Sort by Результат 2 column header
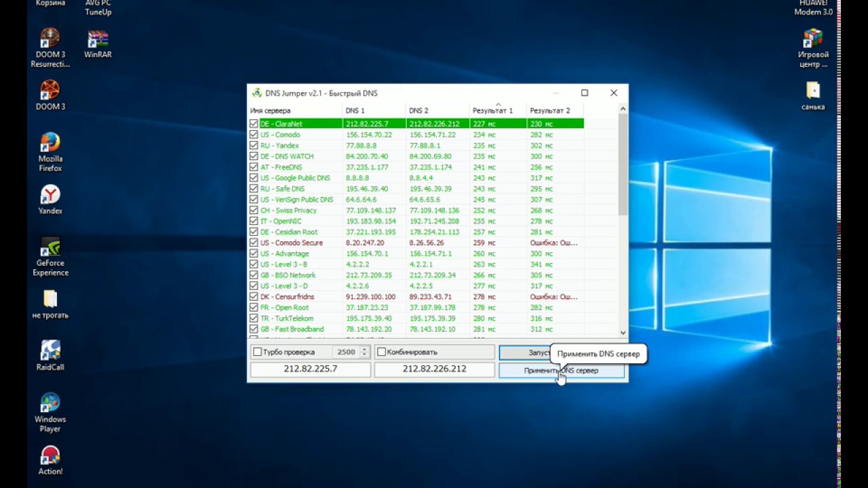 (555, 110)
